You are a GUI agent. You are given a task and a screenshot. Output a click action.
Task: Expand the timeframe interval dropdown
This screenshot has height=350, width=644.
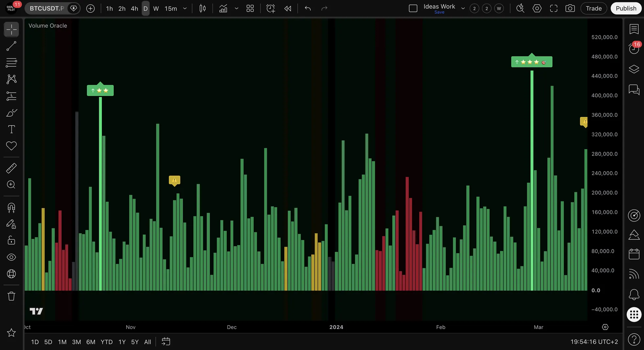point(185,9)
